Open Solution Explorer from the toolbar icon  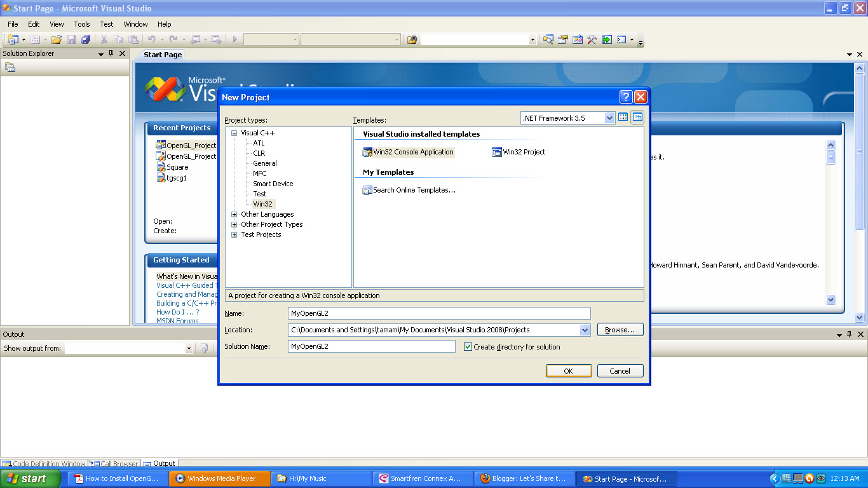[x=548, y=39]
